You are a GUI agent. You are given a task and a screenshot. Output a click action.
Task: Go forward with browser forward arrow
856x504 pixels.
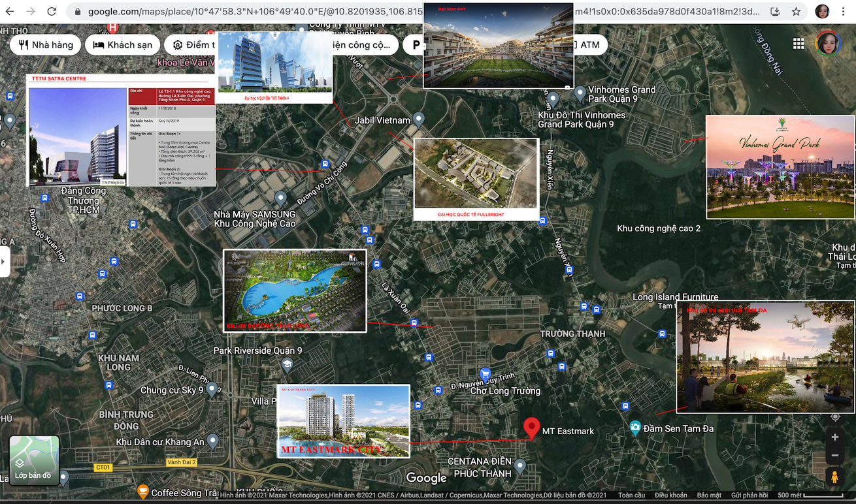(x=31, y=12)
